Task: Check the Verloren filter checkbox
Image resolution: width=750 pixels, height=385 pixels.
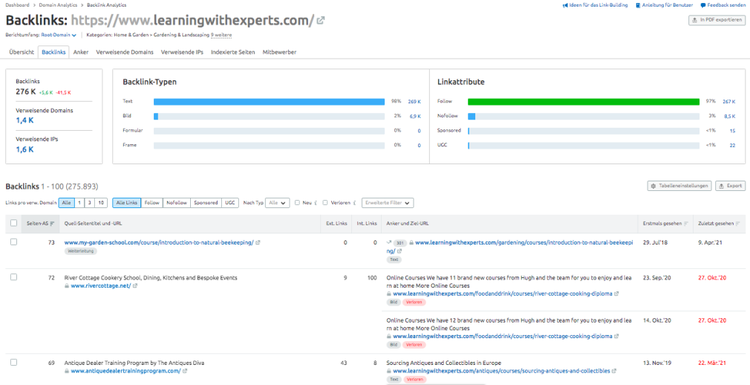Action: point(325,203)
